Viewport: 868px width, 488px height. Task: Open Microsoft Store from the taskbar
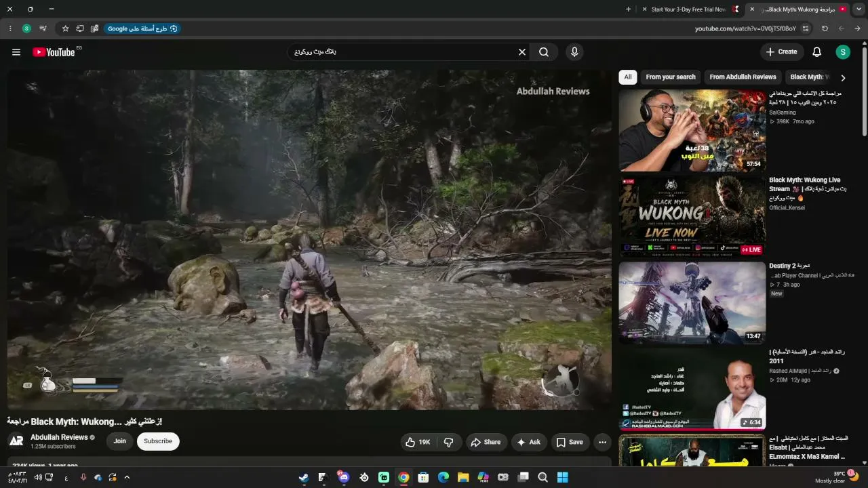(423, 477)
